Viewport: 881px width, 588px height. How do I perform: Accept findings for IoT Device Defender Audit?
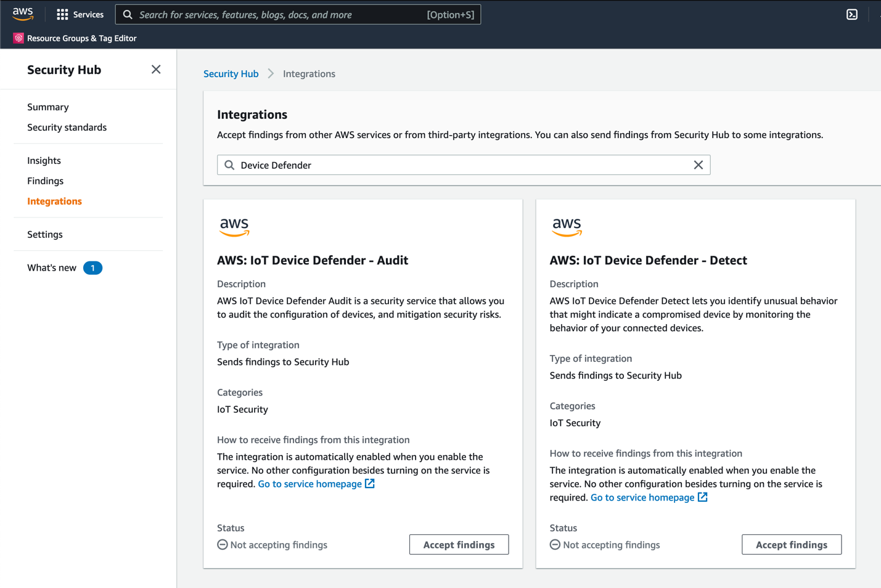[459, 545]
